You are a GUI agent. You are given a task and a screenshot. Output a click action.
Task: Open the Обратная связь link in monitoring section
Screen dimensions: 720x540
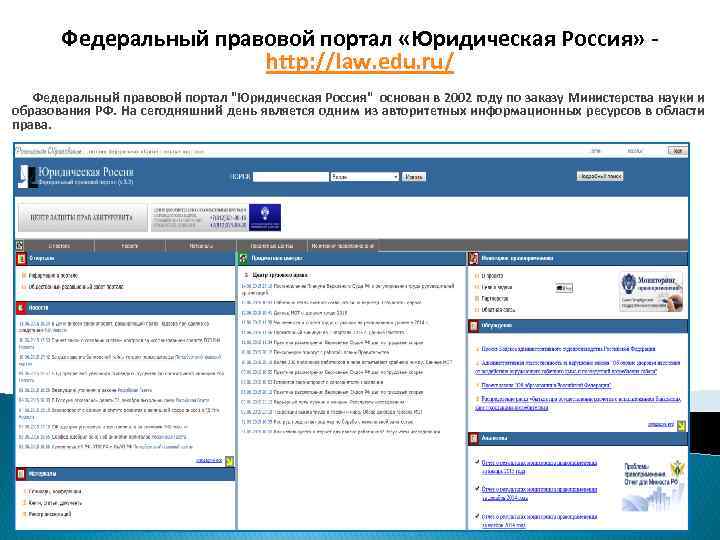point(498,310)
